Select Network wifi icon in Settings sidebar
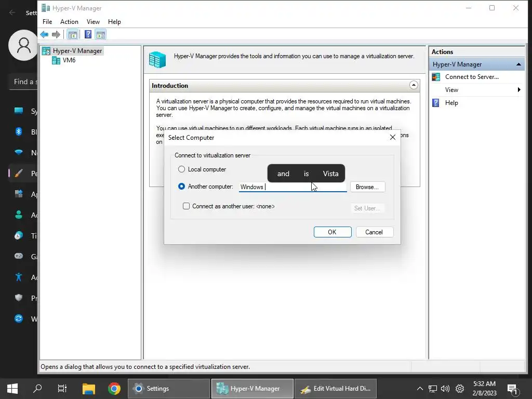The width and height of the screenshot is (532, 399). pyautogui.click(x=19, y=152)
